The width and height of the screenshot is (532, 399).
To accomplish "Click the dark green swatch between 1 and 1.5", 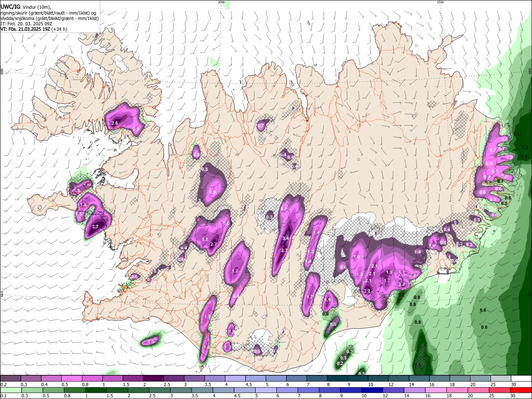I will click(95, 390).
